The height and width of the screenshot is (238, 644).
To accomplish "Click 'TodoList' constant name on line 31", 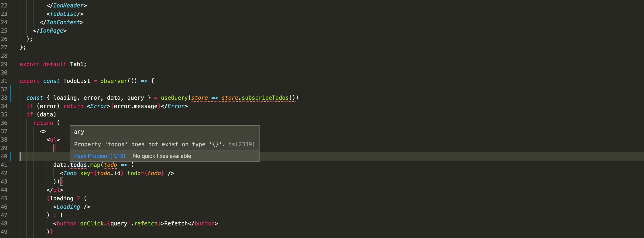I will click(76, 81).
